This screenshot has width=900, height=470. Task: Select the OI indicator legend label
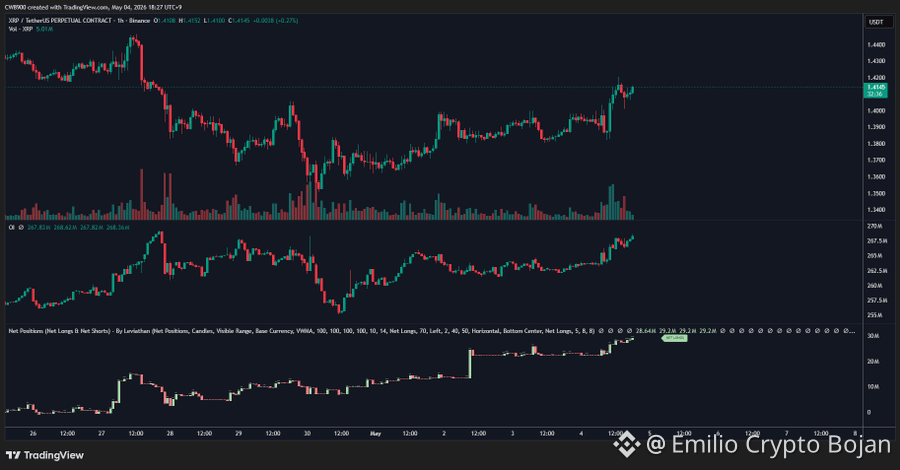(x=11, y=228)
